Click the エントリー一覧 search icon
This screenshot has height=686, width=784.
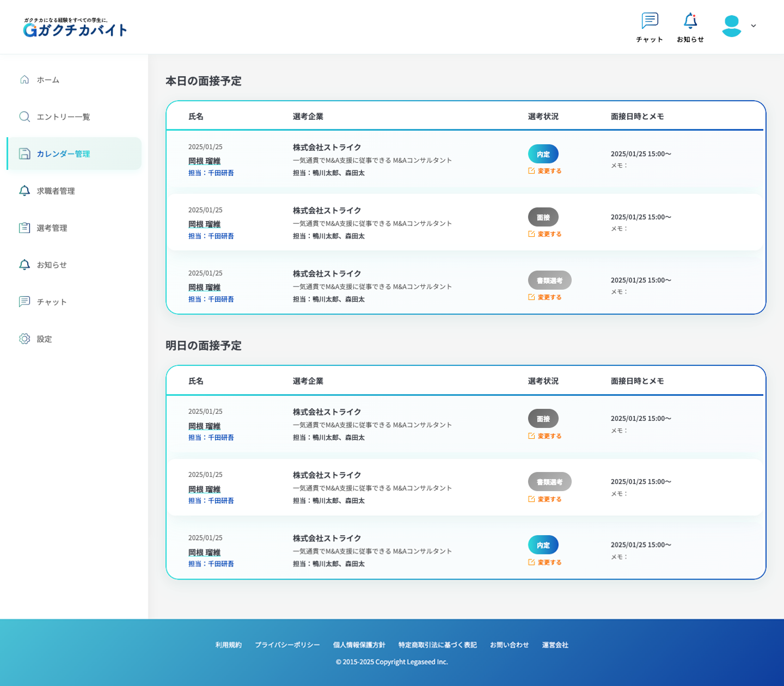[24, 117]
